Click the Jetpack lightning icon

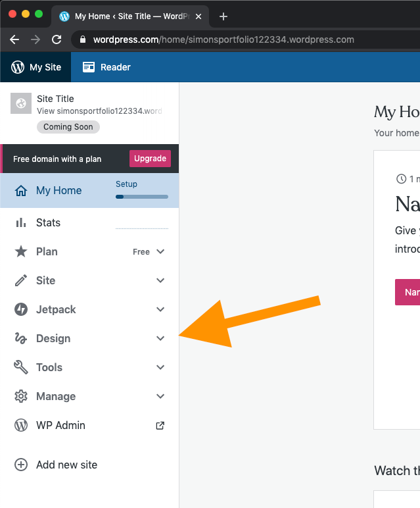(x=21, y=309)
